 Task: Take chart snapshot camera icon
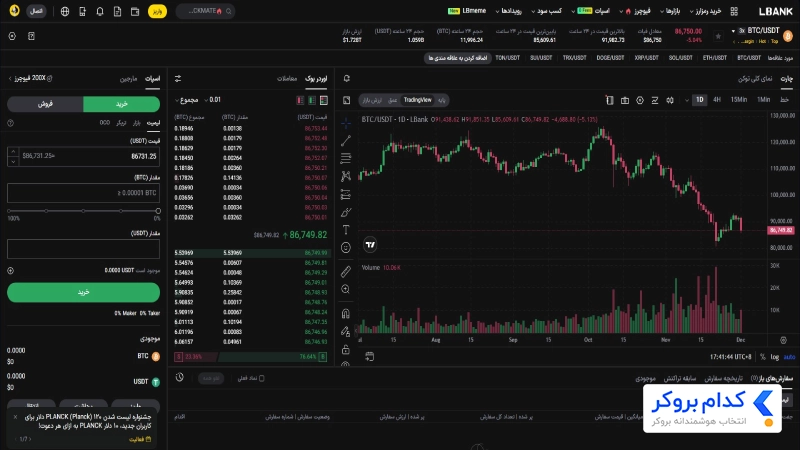[624, 100]
